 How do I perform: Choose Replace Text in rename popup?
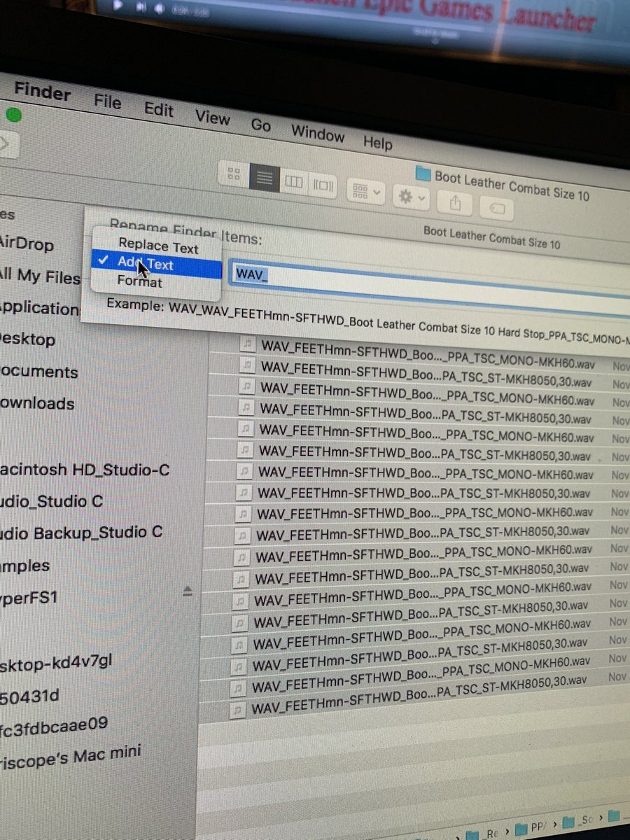158,246
